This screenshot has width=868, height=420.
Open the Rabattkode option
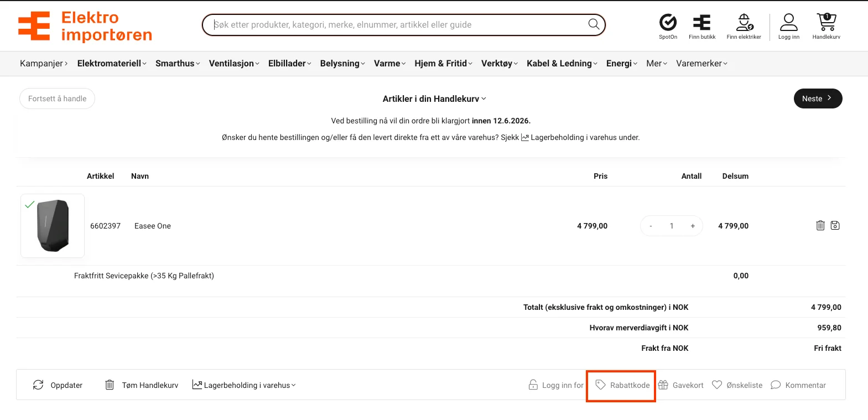click(x=621, y=386)
